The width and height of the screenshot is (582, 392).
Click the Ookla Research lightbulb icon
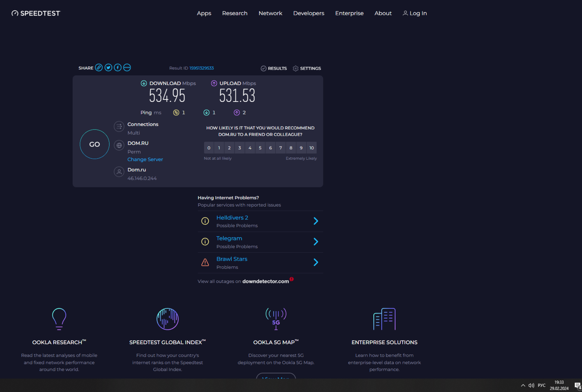[59, 319]
